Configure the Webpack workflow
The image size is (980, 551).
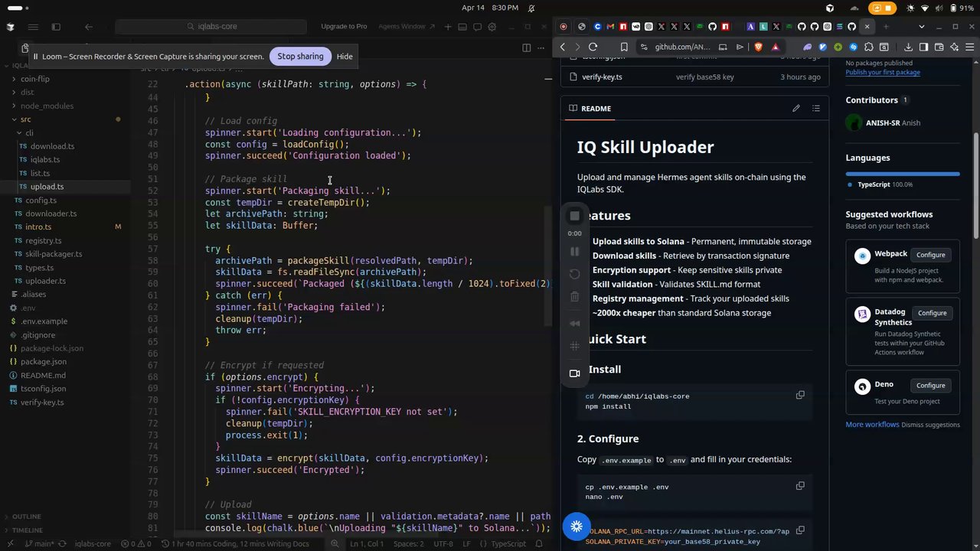tap(930, 255)
